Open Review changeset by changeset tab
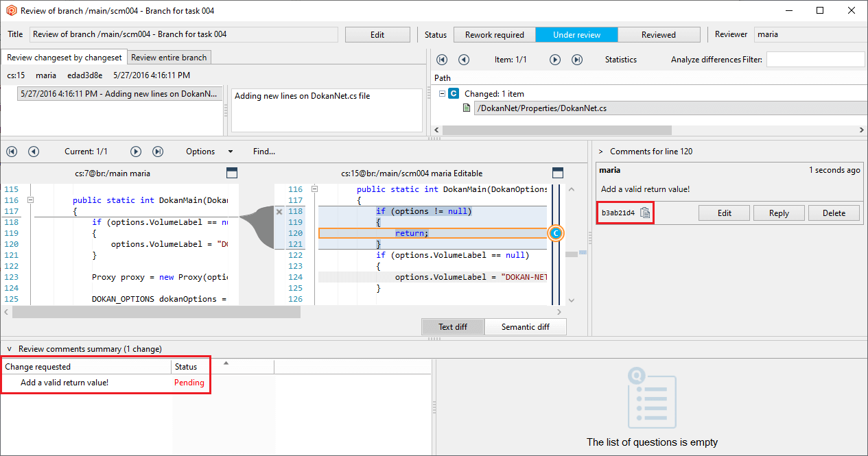This screenshot has width=868, height=456. click(x=64, y=58)
